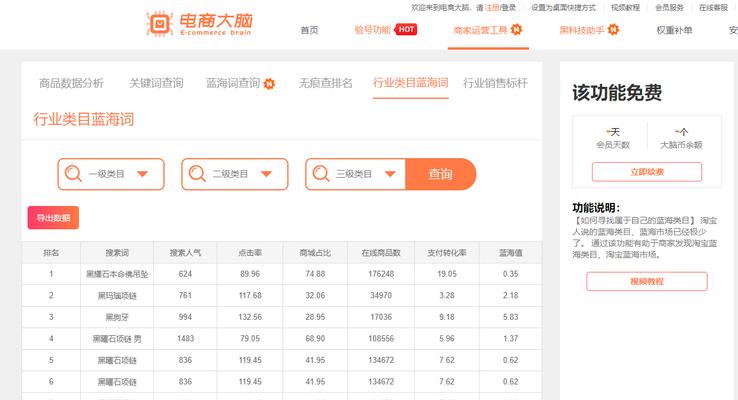This screenshot has width=738, height=400.
Task: Click popularity value 1483
Action: coord(185,339)
